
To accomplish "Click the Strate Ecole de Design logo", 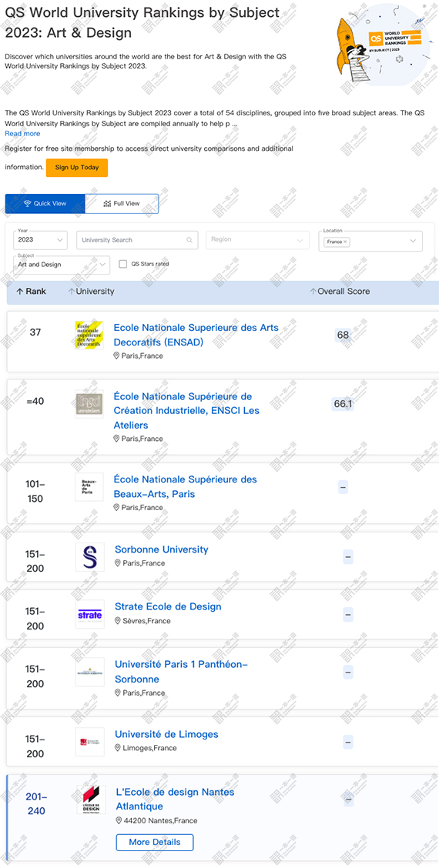I will (x=90, y=615).
